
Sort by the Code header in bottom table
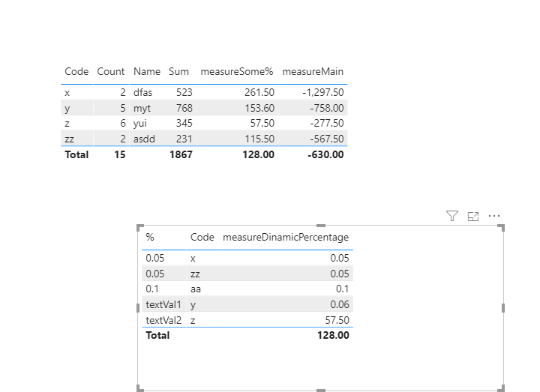[202, 237]
